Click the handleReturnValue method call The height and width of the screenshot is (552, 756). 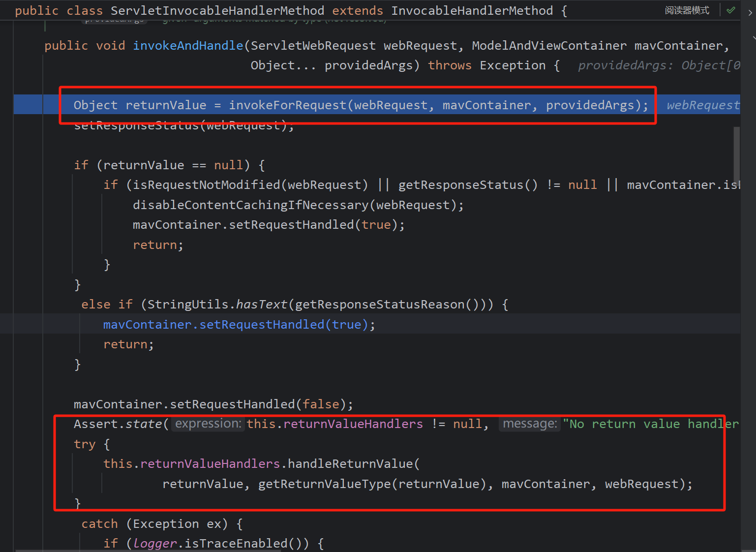click(x=350, y=464)
